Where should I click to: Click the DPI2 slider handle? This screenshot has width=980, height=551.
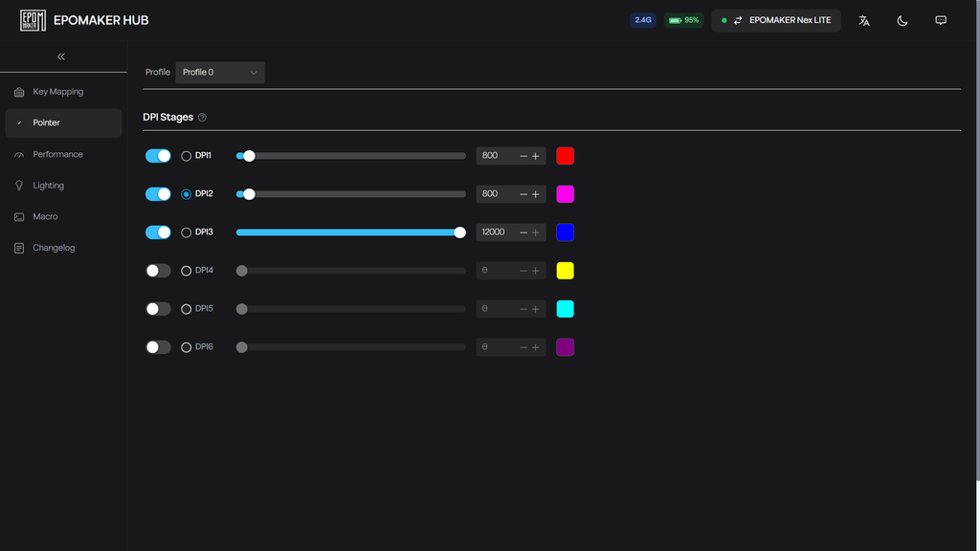(250, 194)
